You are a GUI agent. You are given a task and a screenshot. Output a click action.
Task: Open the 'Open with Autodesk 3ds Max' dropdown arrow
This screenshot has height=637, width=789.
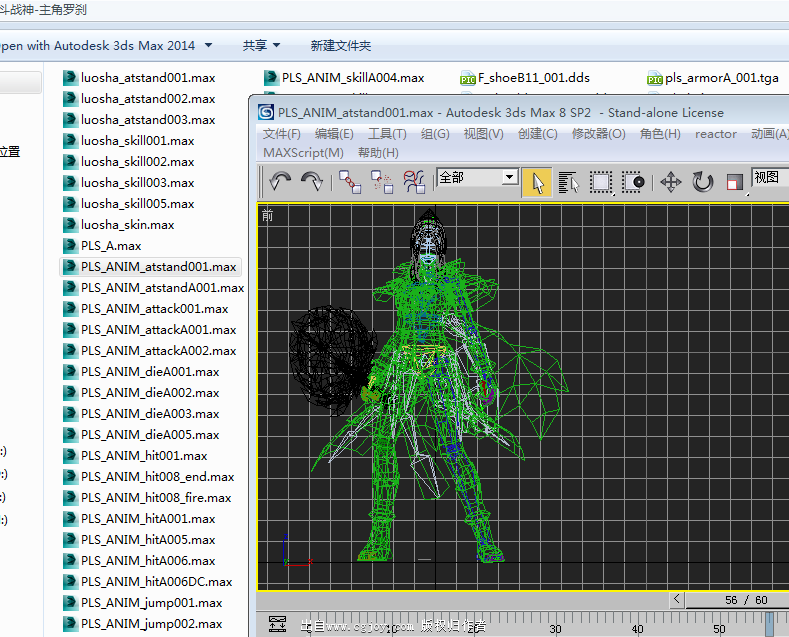click(x=208, y=45)
